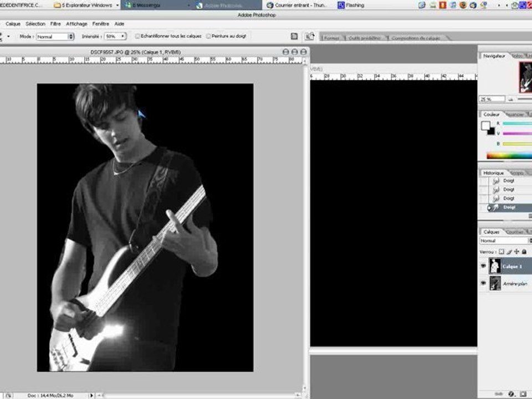Click the foreground color swatch in Couleur
The height and width of the screenshot is (399, 532).
485,126
